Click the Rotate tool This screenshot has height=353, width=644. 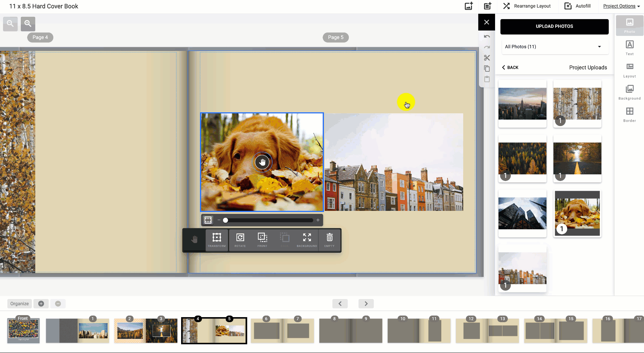(240, 240)
